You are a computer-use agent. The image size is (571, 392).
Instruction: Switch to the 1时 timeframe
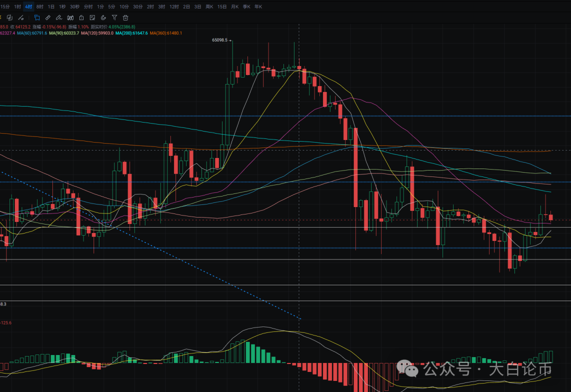click(x=17, y=6)
